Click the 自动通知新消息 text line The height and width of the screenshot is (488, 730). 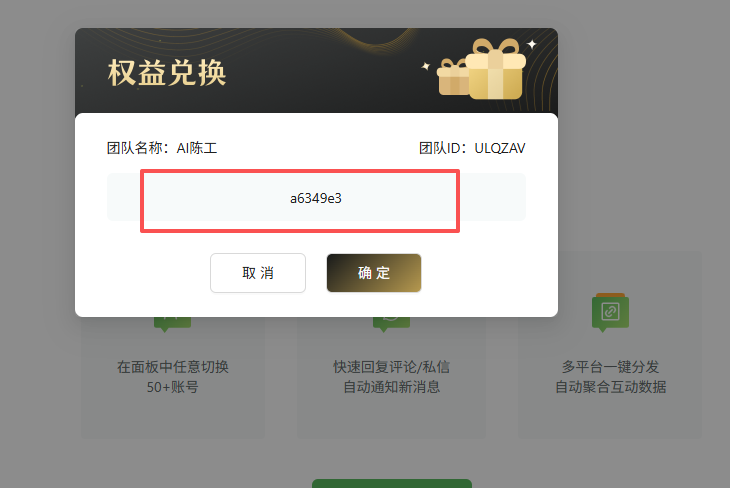(x=392, y=387)
